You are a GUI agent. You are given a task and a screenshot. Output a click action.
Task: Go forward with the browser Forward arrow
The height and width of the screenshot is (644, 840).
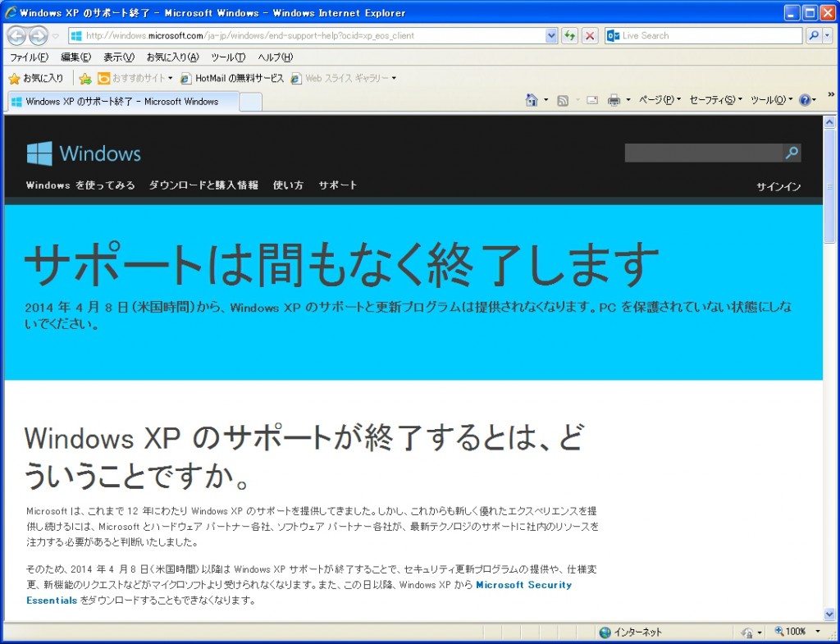(38, 36)
